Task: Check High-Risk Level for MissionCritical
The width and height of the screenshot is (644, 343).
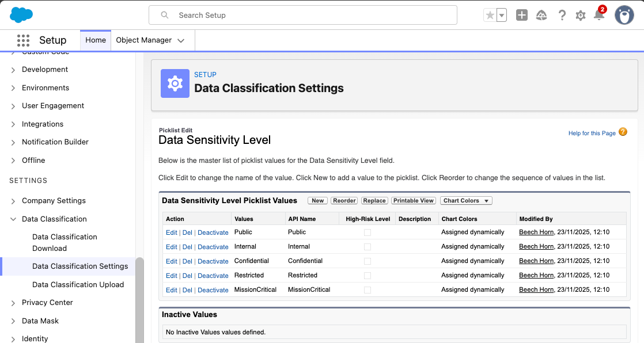Action: pyautogui.click(x=367, y=289)
